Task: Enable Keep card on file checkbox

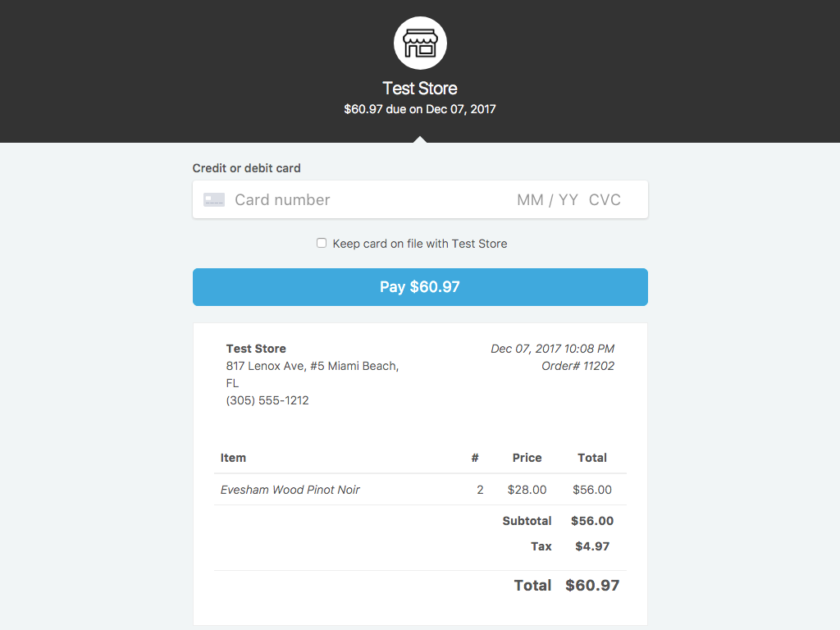Action: point(322,243)
